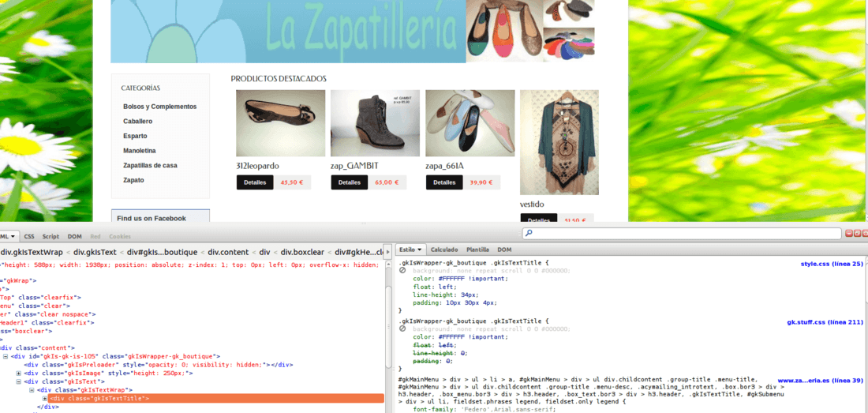868x413 pixels.
Task: Collapse the gkIs-gk-is-105 div node
Action: click(6, 356)
